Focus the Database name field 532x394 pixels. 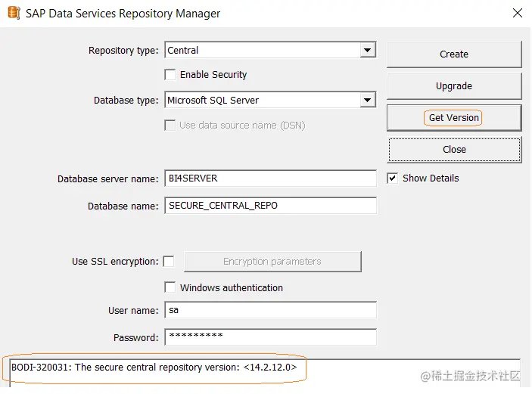click(270, 206)
